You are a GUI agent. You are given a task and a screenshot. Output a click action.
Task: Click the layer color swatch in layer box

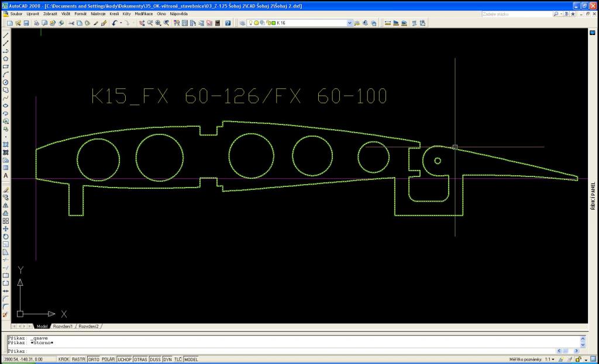pos(273,23)
